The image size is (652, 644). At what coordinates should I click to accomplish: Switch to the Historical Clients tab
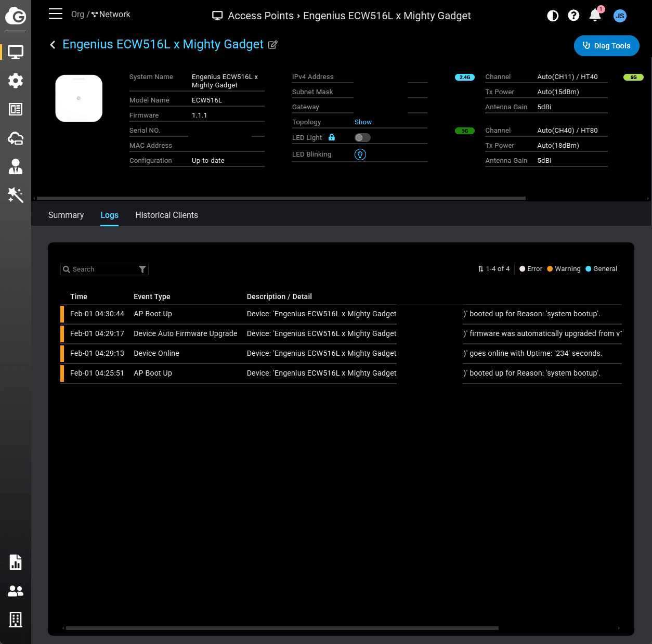[x=166, y=215]
